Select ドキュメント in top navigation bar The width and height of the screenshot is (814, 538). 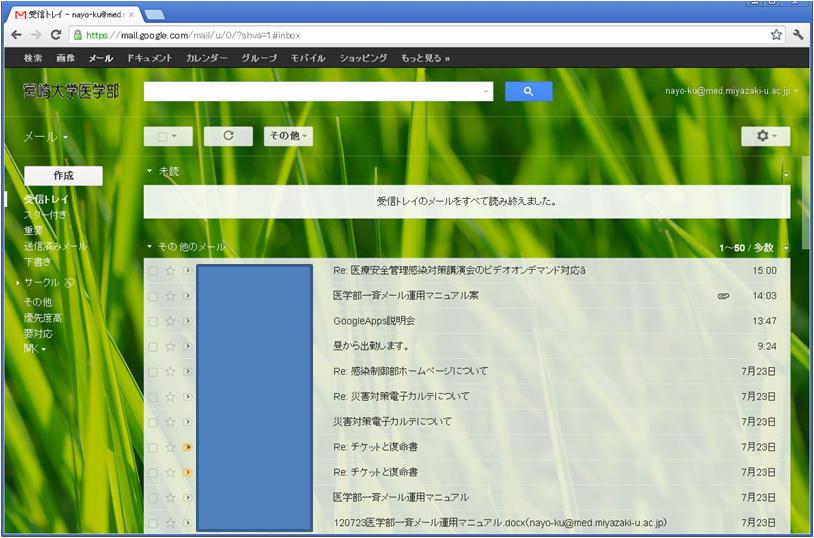149,58
